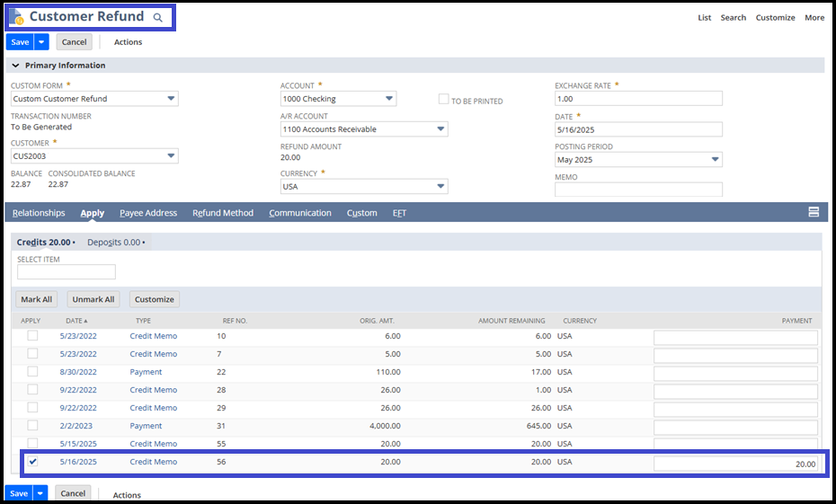
Task: Open the Posting Period dropdown
Action: click(716, 159)
